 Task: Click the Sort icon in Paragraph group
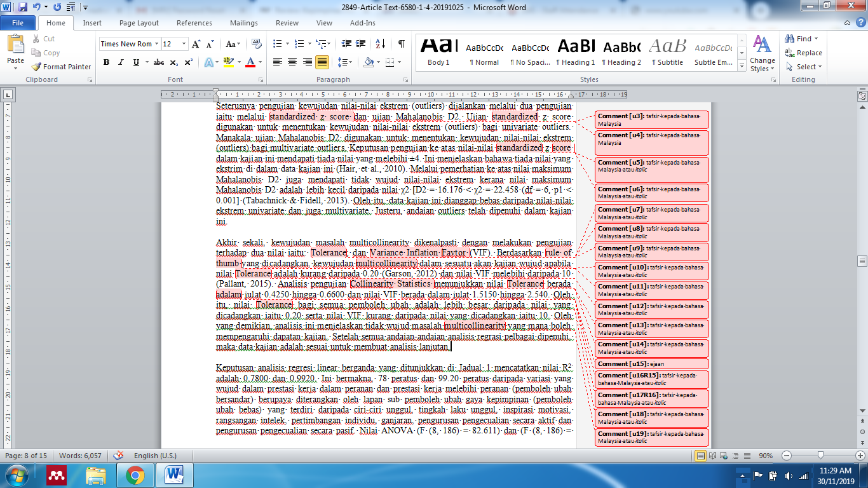pos(380,44)
